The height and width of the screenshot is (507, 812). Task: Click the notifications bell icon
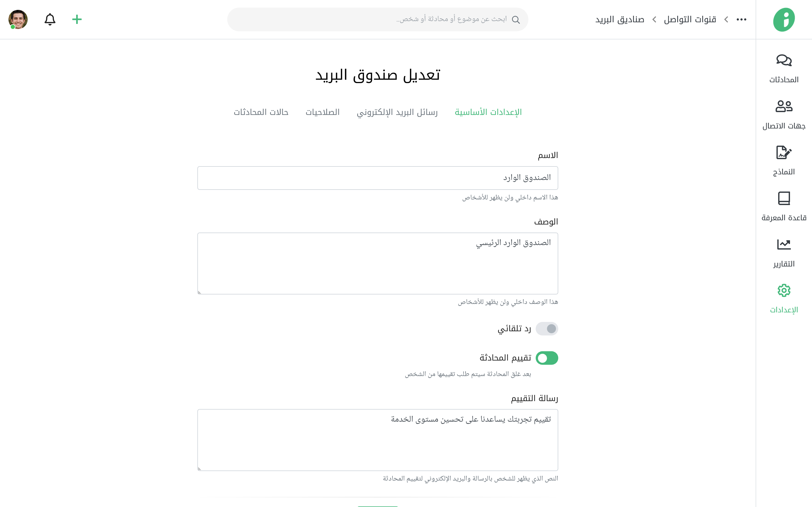point(50,19)
